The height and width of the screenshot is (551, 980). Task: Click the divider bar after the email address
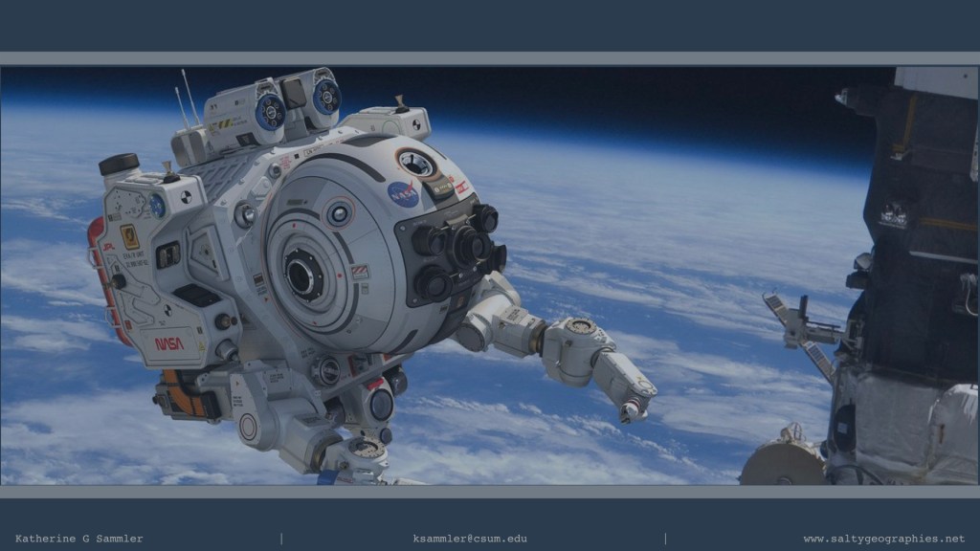click(664, 539)
